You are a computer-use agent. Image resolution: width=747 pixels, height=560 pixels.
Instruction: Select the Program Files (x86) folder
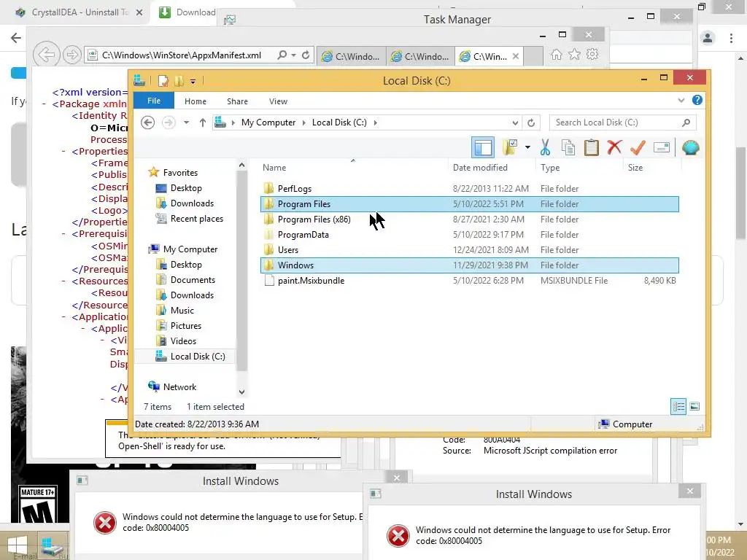coord(469,219)
